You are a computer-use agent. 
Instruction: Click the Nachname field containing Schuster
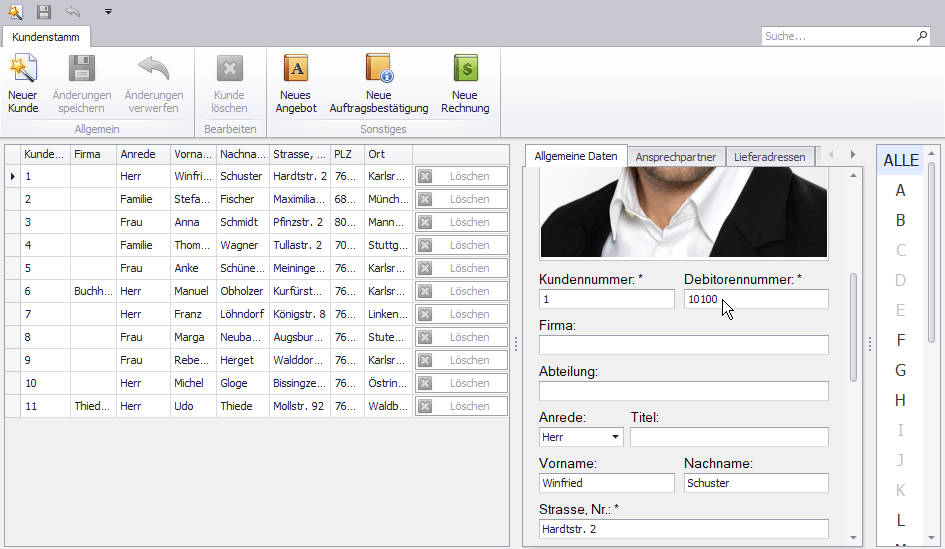(756, 483)
